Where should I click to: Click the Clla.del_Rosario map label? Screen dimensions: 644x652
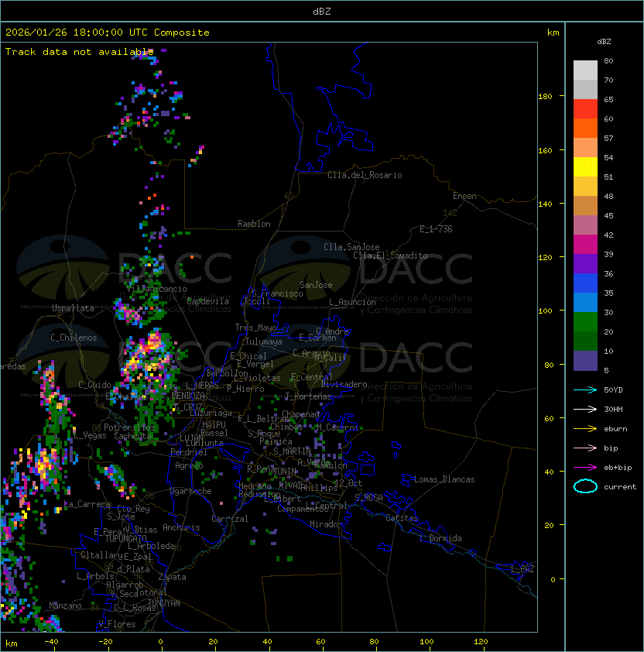click(x=365, y=175)
